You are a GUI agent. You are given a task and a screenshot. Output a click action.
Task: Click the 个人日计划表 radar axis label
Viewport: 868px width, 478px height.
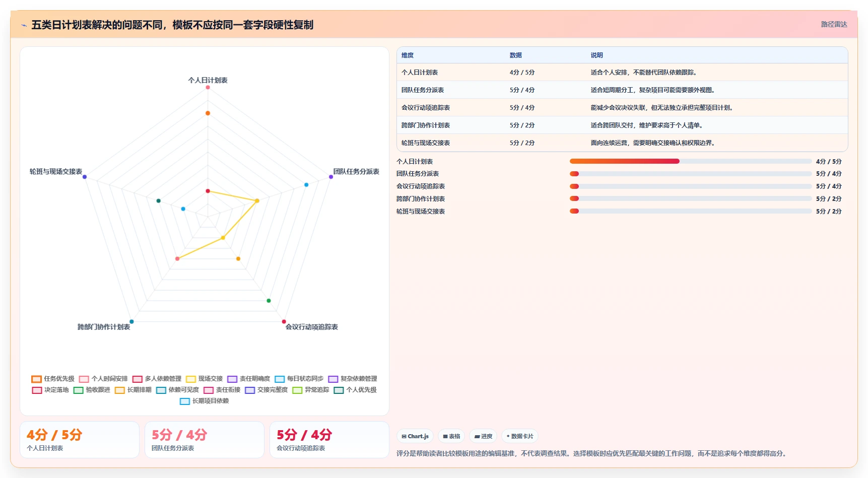[208, 80]
